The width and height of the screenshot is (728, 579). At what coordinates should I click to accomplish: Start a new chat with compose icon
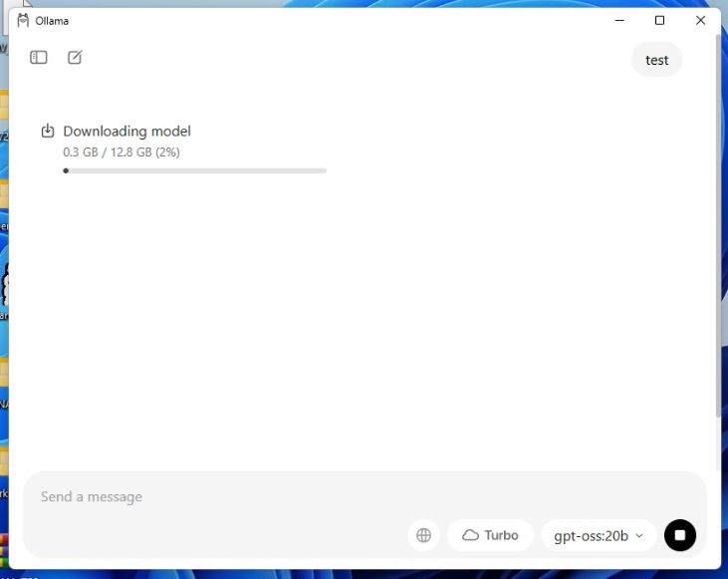coord(75,57)
